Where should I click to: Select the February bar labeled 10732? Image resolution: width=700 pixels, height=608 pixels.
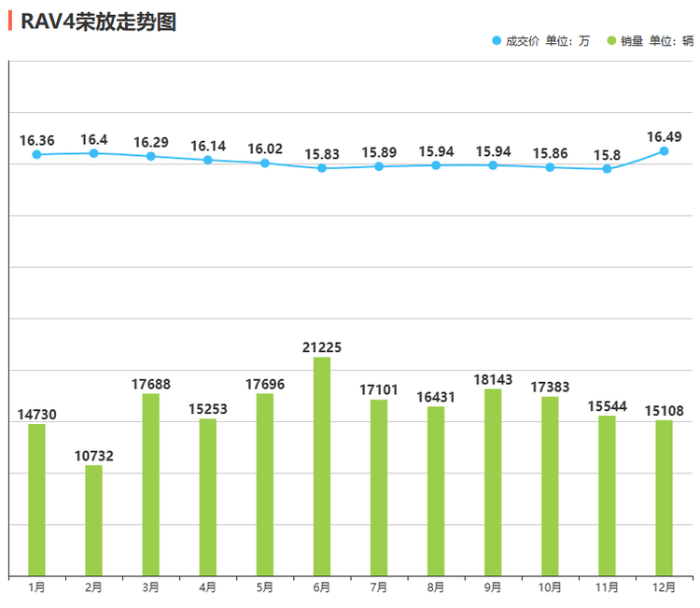(x=93, y=520)
